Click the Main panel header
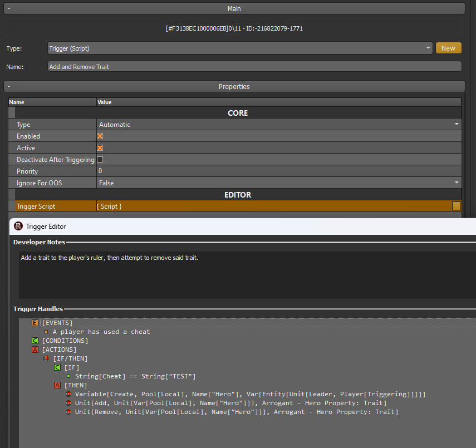The width and height of the screenshot is (476, 448). [x=234, y=8]
